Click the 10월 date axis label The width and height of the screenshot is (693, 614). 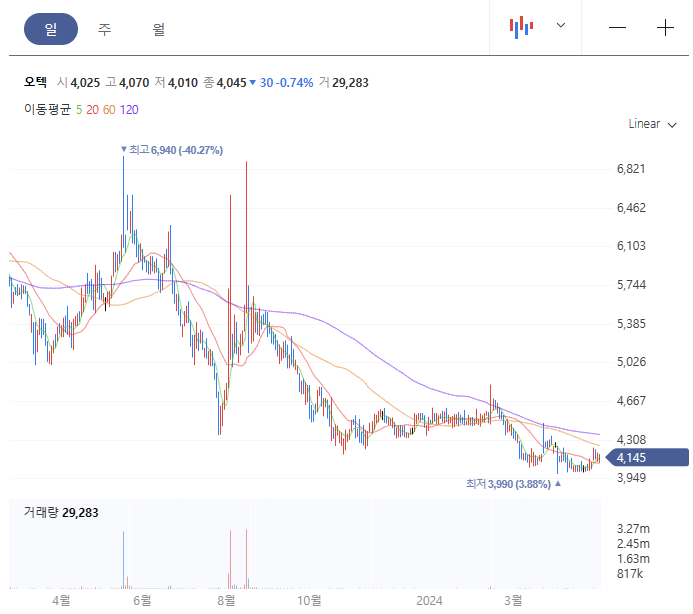click(309, 600)
